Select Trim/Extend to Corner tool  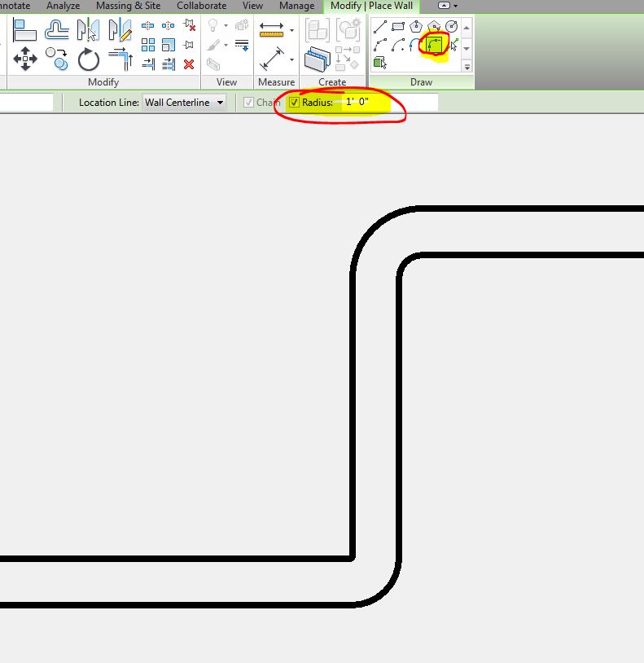point(120,59)
